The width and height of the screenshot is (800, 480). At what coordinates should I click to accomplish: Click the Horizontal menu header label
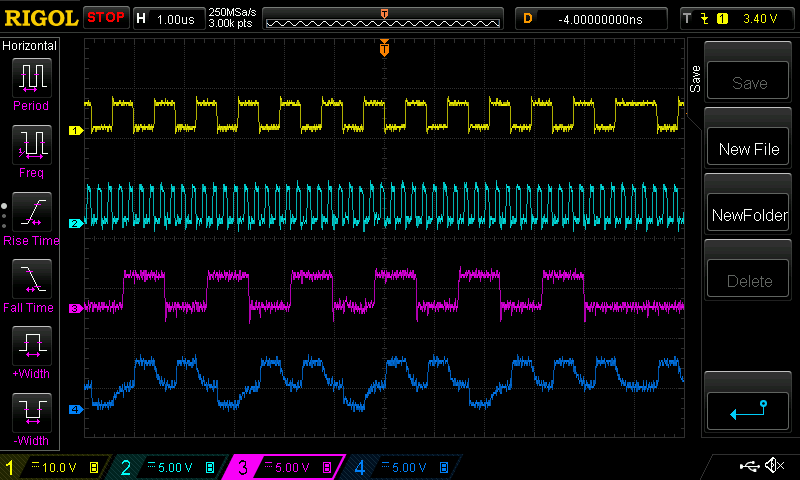pos(29,46)
